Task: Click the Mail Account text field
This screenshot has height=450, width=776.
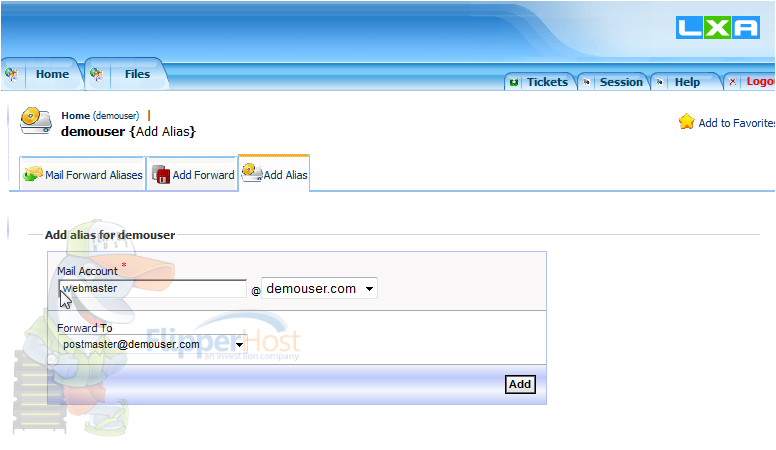Action: point(152,289)
